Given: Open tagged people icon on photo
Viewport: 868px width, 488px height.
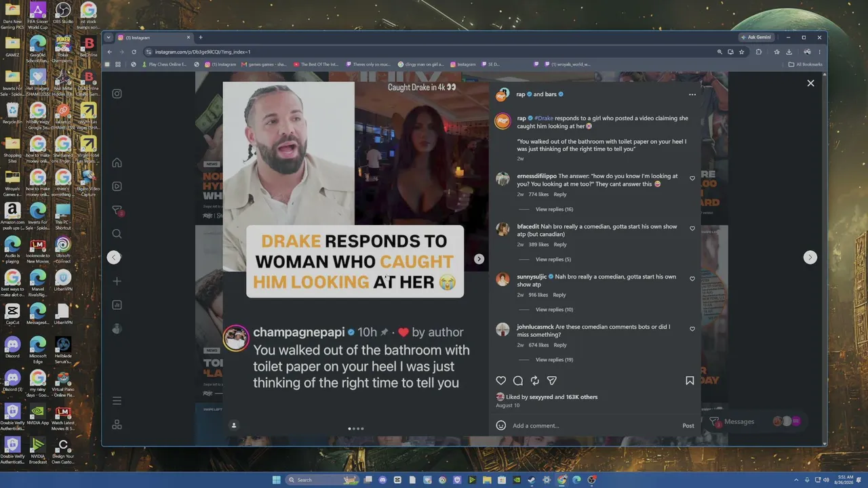Looking at the screenshot, I should coord(234,426).
